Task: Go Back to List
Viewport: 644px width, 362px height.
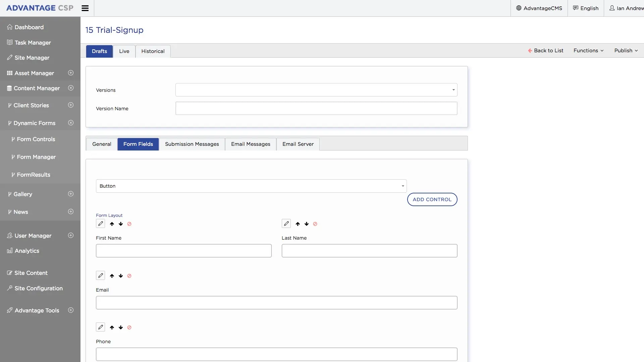Action: click(x=545, y=51)
